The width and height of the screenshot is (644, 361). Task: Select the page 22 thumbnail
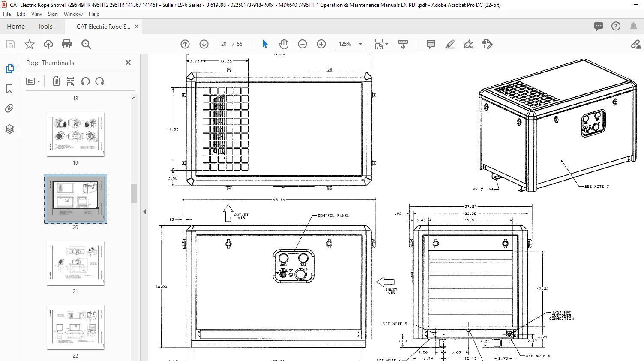pyautogui.click(x=75, y=328)
